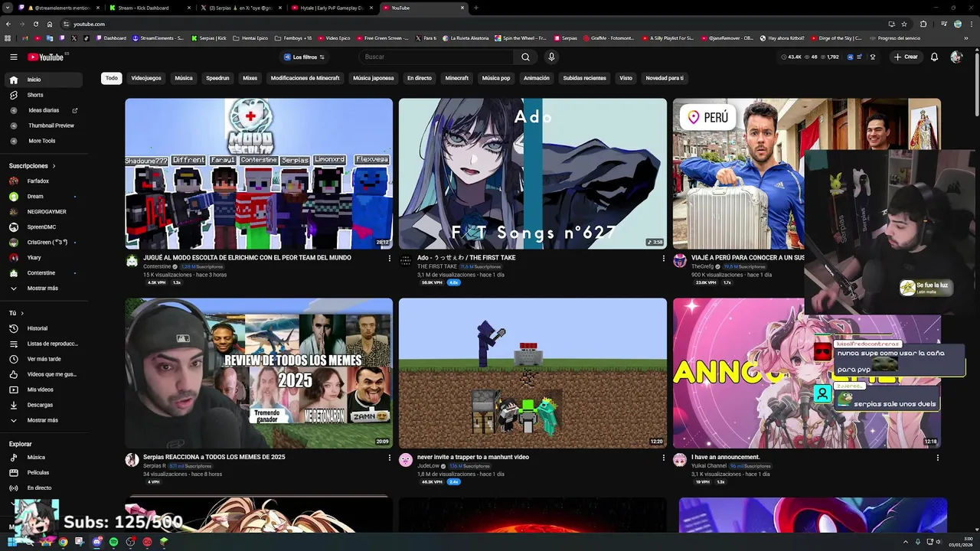Select the Speedrun filter chip
Screen dimensions: 980x551
217,78
